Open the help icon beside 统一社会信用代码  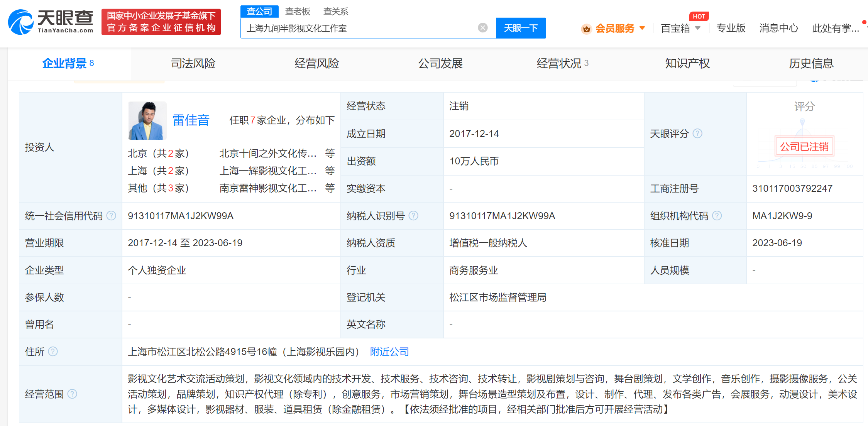111,216
